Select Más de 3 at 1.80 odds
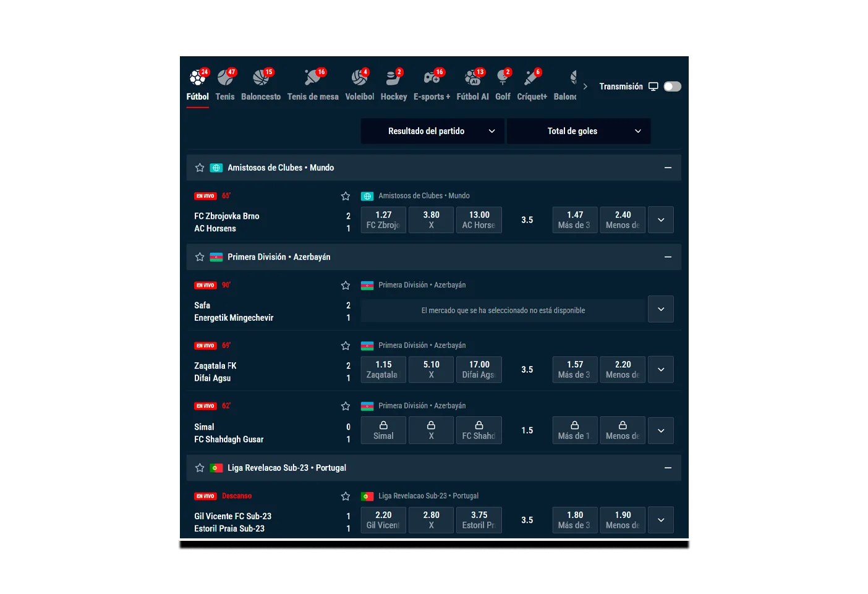 [x=574, y=520]
